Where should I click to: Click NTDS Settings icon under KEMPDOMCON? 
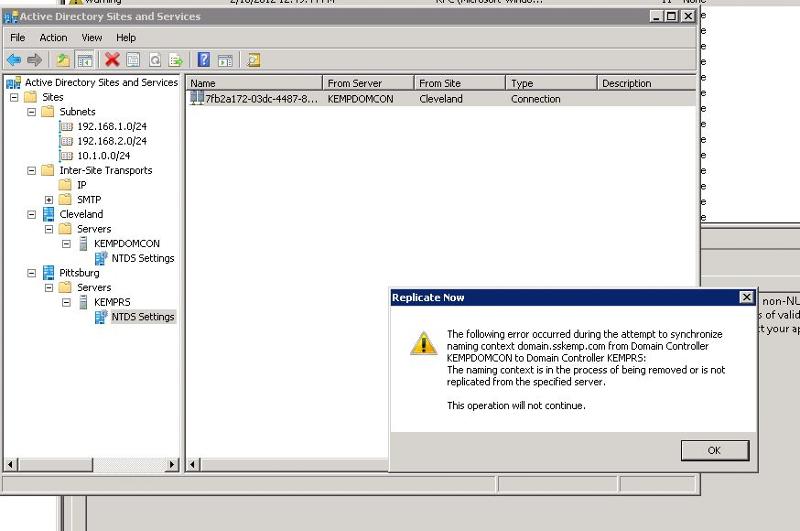101,258
